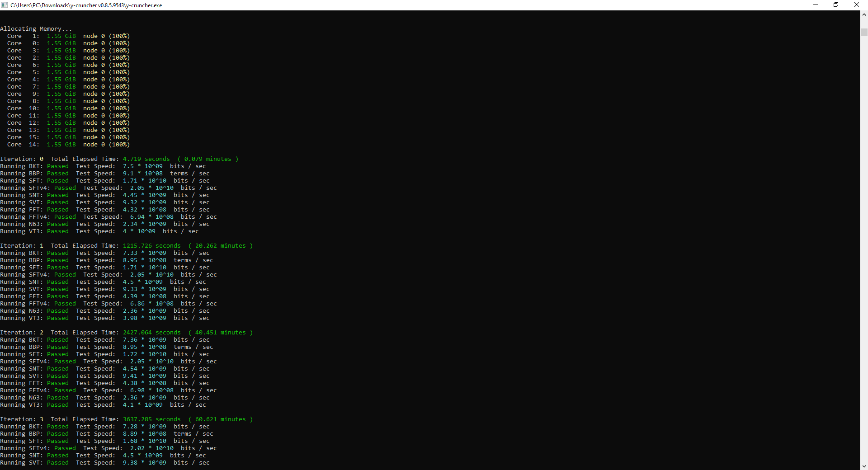Click VT3 speed '4 * 10^09'

pyautogui.click(x=139, y=231)
